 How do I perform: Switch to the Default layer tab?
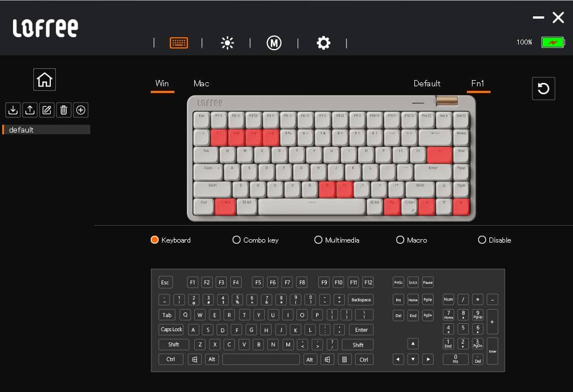coord(427,83)
